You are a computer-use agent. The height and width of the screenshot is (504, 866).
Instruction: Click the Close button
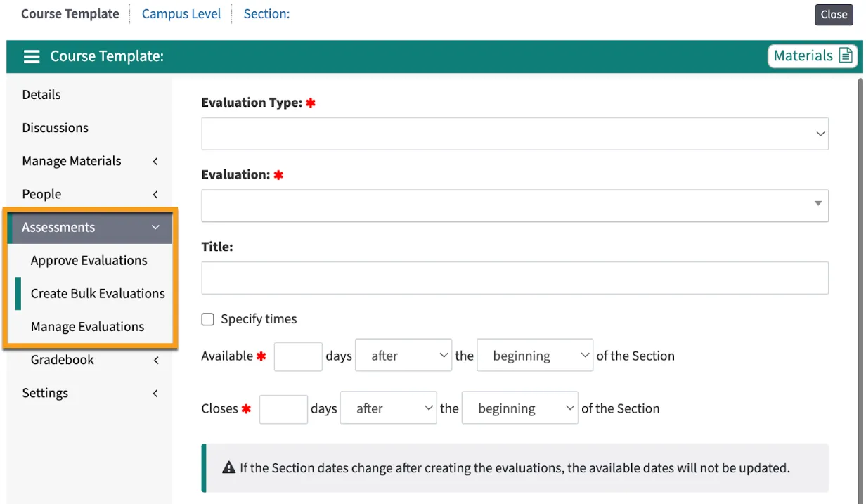(x=834, y=14)
